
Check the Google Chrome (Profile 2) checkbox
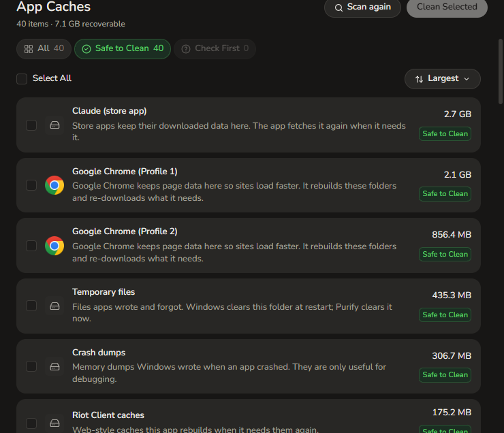pyautogui.click(x=31, y=246)
